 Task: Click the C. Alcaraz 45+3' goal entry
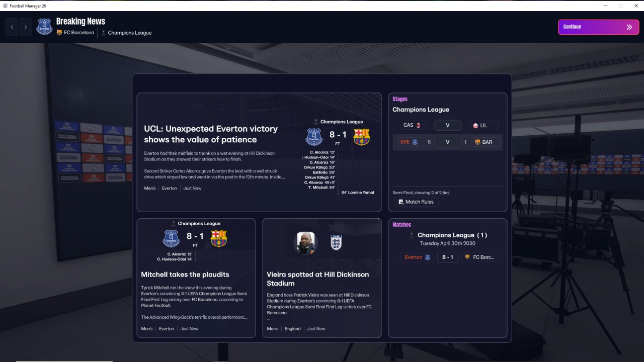click(x=319, y=183)
